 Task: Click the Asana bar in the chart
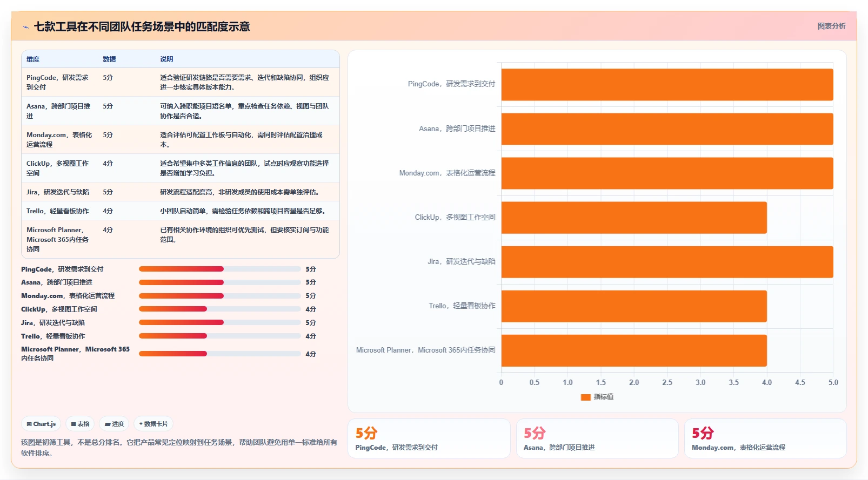tap(667, 129)
